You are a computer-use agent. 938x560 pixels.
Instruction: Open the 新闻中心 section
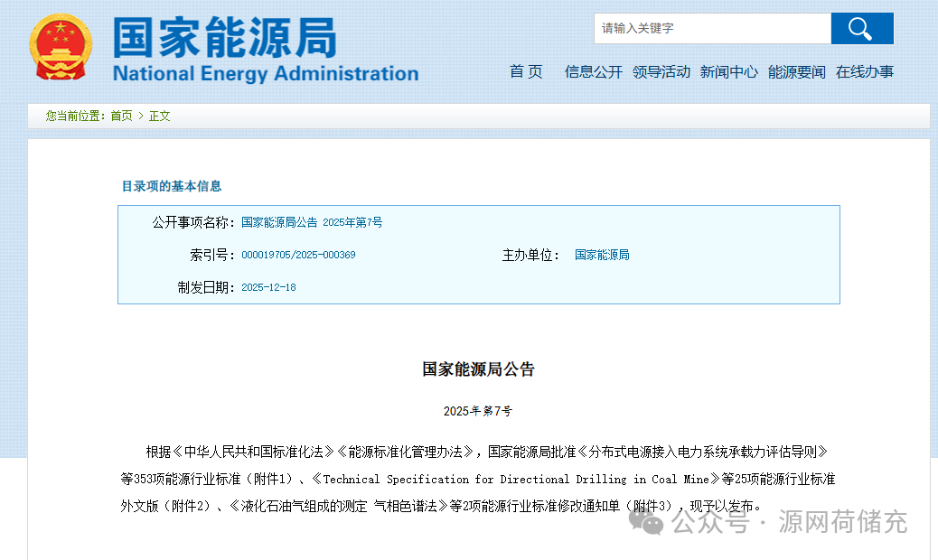(729, 72)
